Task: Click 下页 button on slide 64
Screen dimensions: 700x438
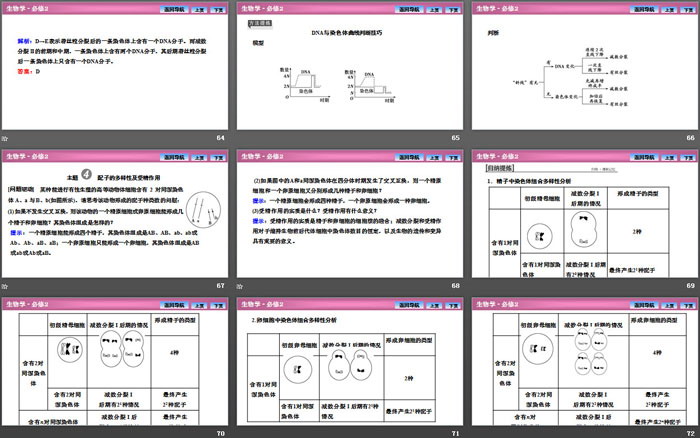Action: click(218, 9)
